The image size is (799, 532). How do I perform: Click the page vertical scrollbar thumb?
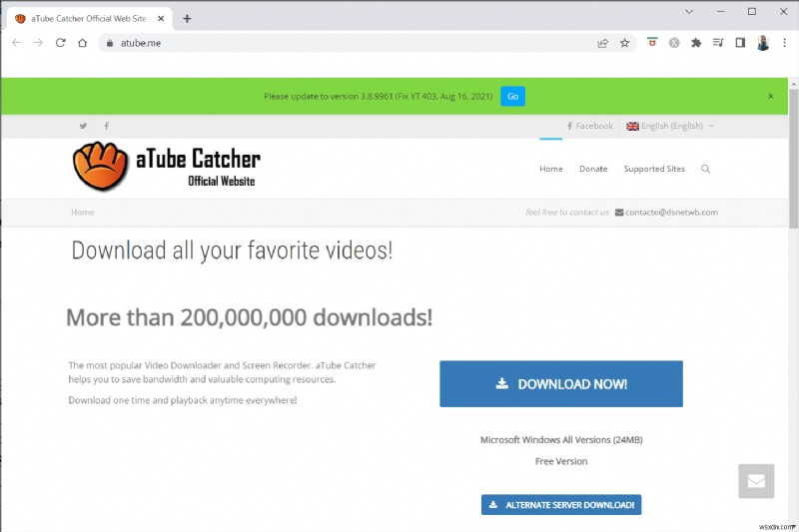(x=793, y=158)
